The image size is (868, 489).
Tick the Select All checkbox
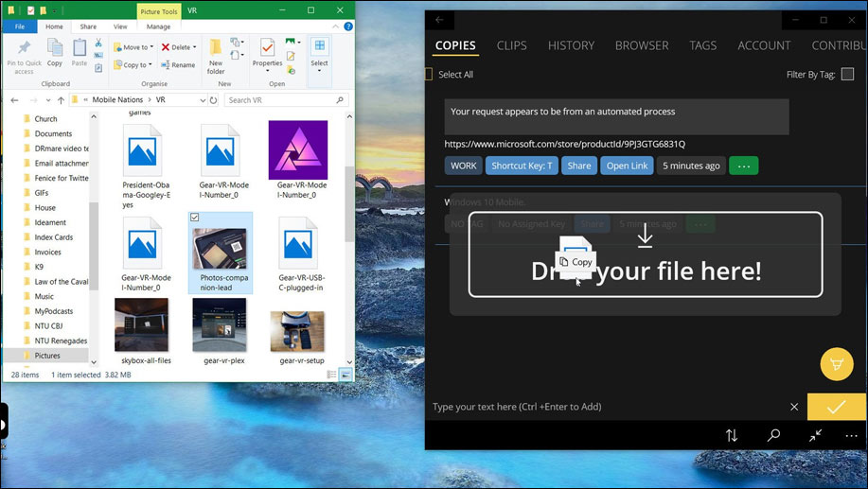pos(429,74)
